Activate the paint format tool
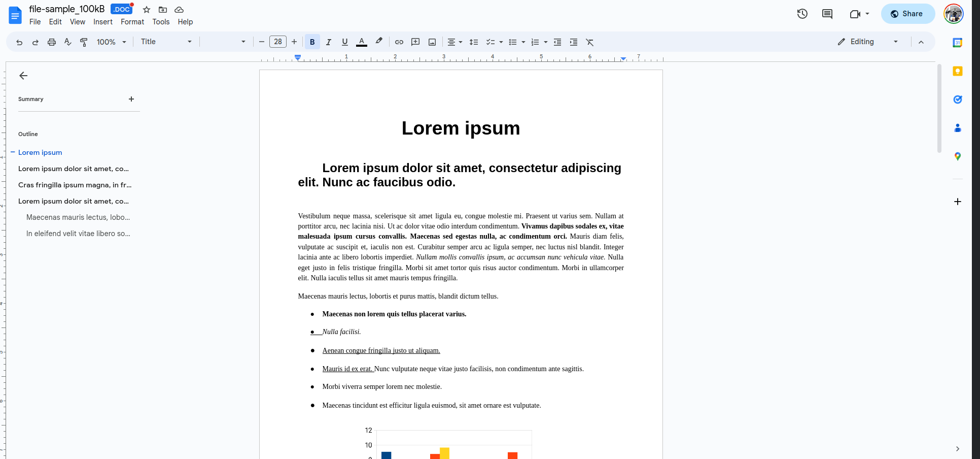The height and width of the screenshot is (459, 980). point(84,42)
